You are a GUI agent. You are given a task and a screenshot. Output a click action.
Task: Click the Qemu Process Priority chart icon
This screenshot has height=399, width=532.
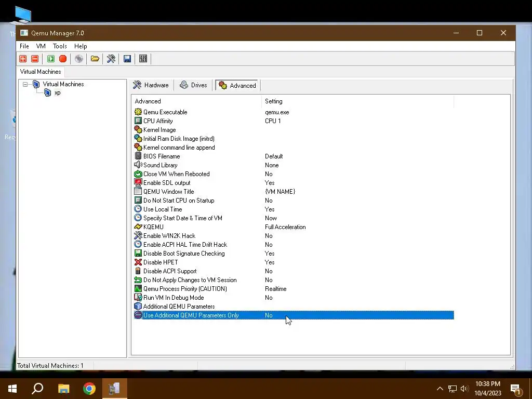[x=138, y=288]
